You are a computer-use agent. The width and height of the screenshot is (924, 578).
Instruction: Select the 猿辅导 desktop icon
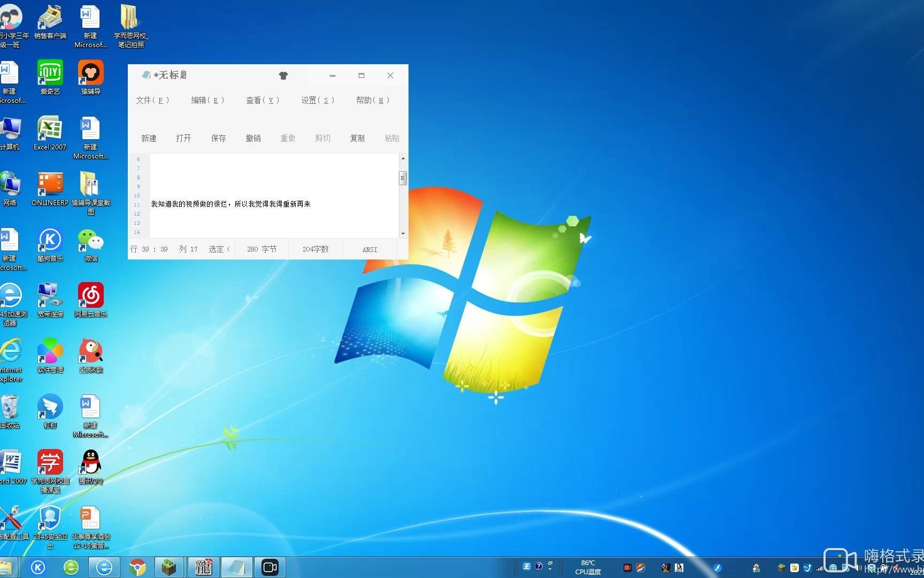coord(91,78)
